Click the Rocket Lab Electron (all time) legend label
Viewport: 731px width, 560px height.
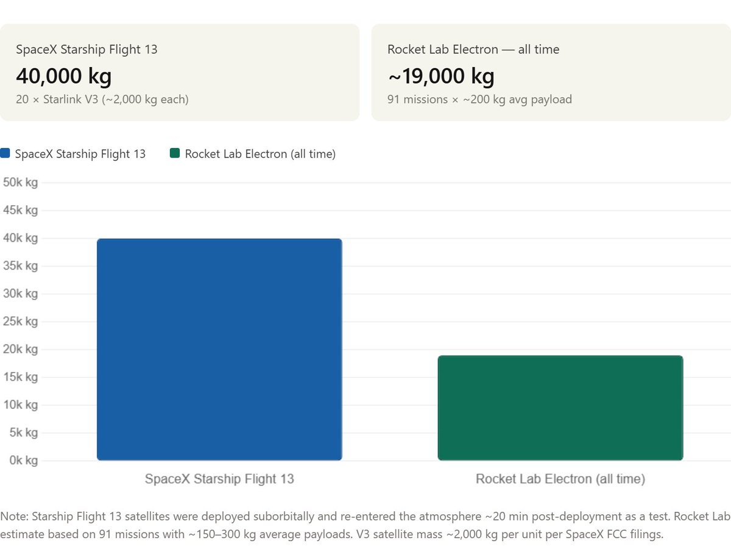[260, 154]
